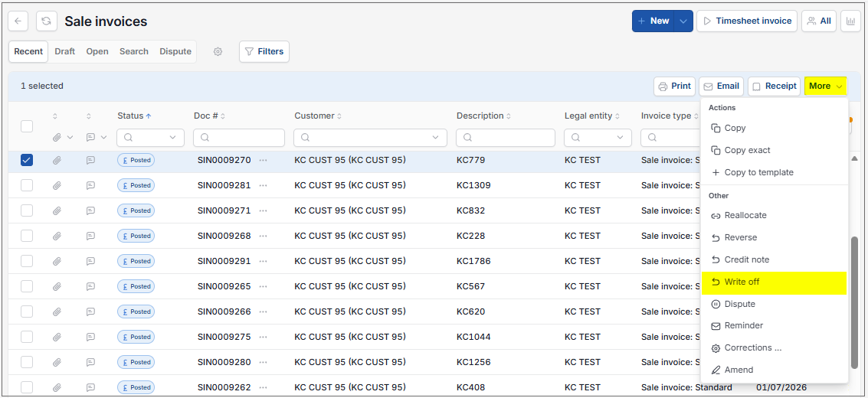Select Write off from the More menu

pyautogui.click(x=774, y=282)
